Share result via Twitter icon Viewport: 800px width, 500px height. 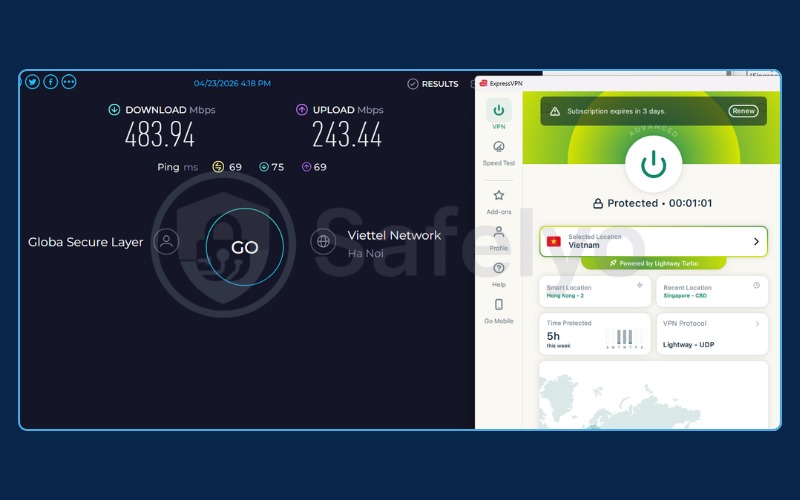(32, 82)
